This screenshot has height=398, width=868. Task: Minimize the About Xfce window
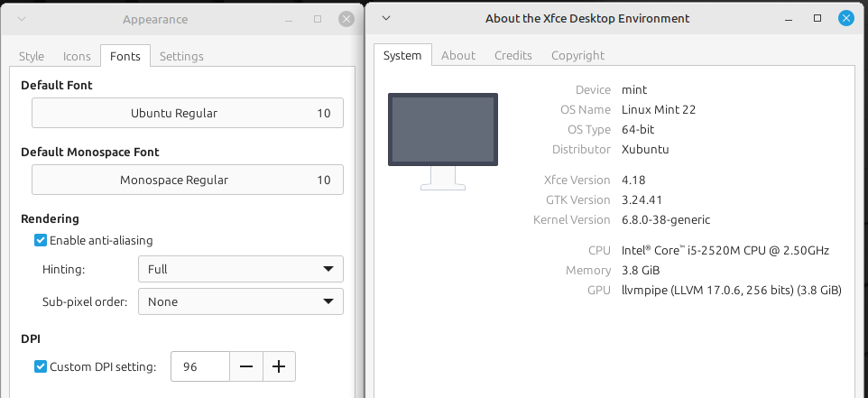tap(789, 19)
